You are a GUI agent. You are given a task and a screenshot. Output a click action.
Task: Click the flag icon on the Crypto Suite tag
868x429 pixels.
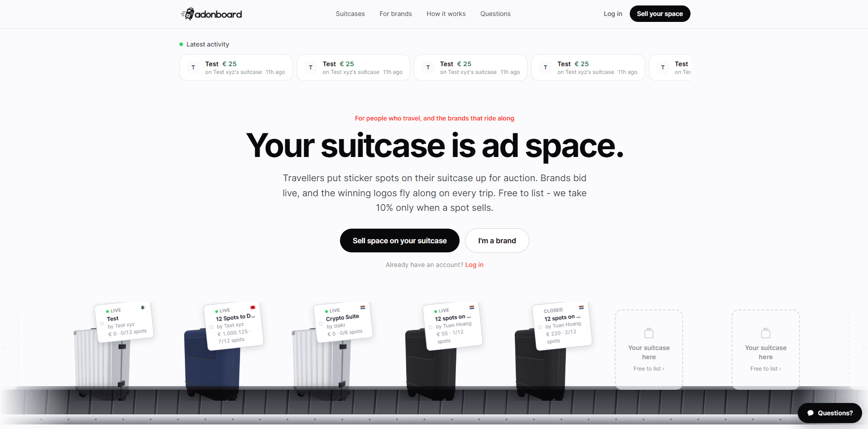(362, 308)
